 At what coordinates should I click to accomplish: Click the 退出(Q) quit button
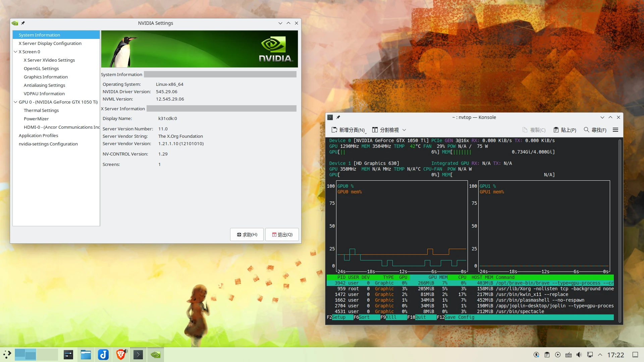coord(282,235)
